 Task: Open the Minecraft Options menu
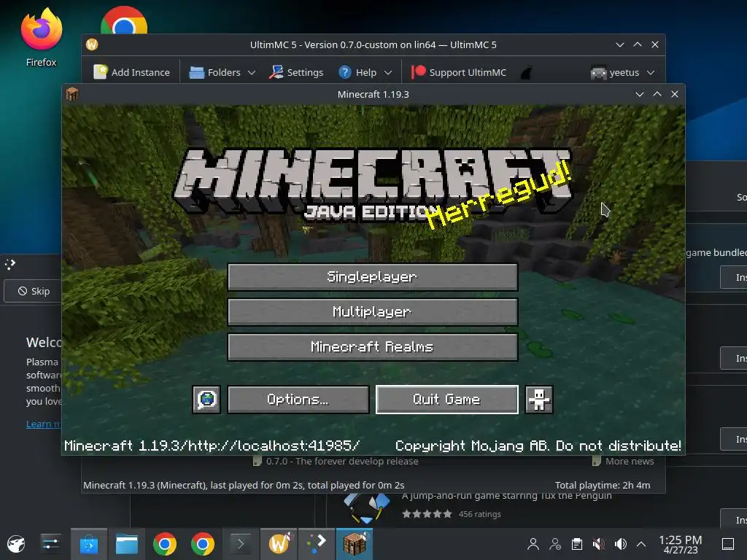298,400
